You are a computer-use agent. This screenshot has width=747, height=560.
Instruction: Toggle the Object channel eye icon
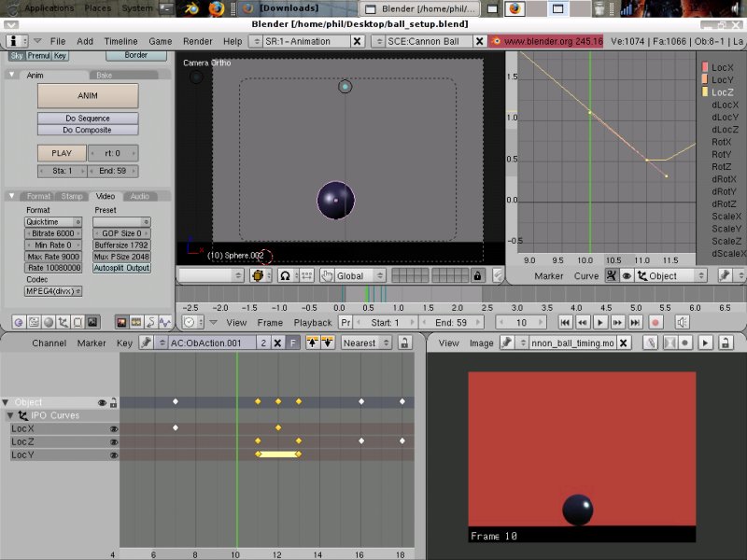tap(102, 403)
